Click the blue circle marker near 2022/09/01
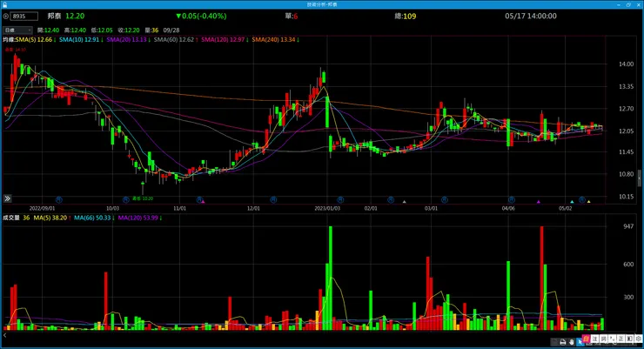 coord(58,199)
